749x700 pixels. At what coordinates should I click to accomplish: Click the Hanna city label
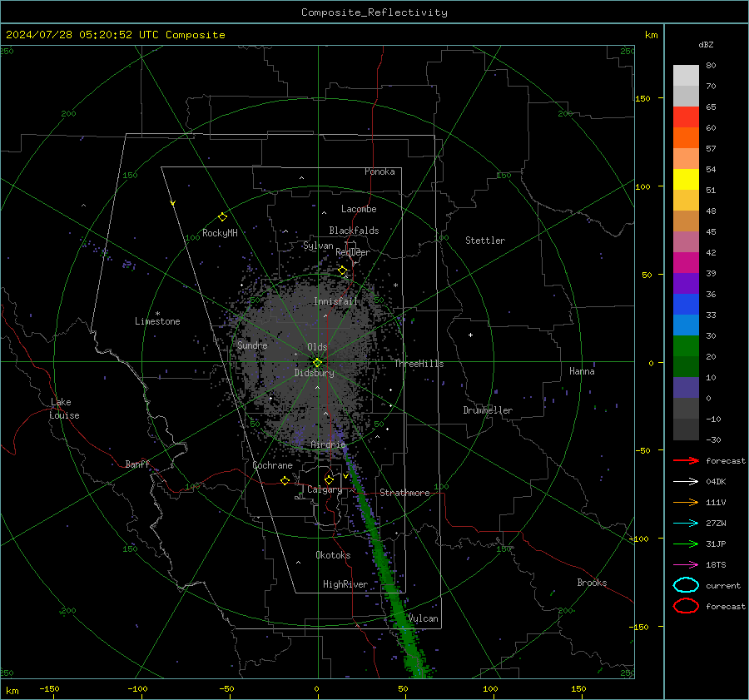click(x=582, y=371)
